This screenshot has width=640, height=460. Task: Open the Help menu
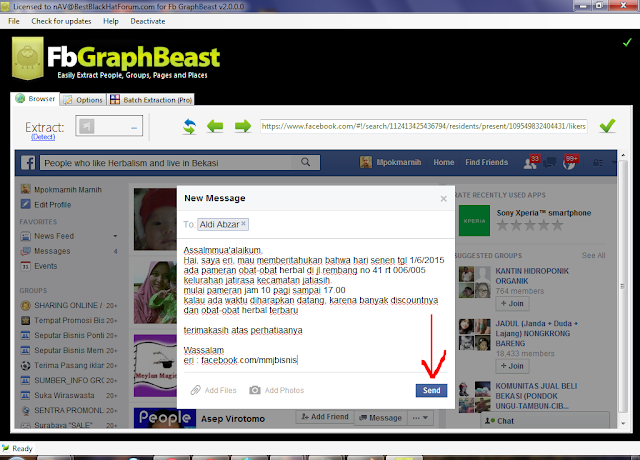click(x=111, y=21)
